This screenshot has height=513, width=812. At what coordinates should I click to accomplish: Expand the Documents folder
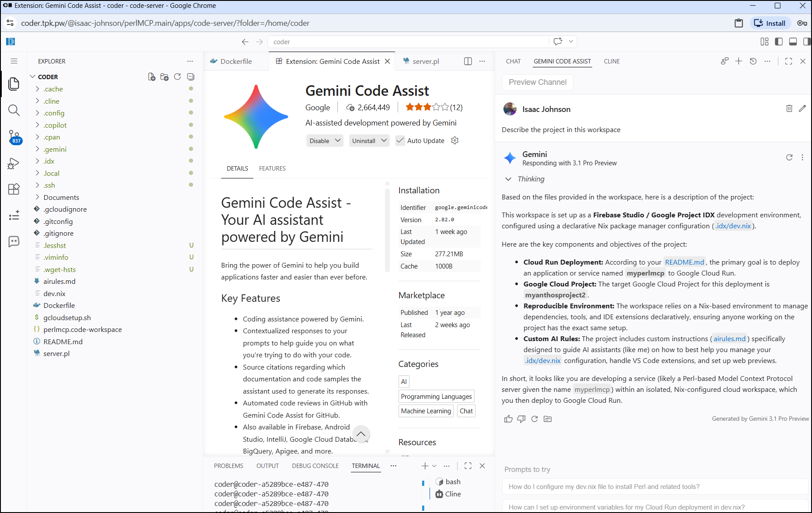pyautogui.click(x=38, y=197)
